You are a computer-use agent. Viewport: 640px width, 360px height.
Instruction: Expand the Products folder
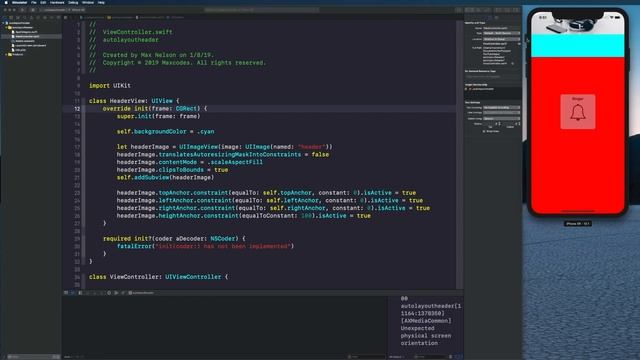click(7, 54)
